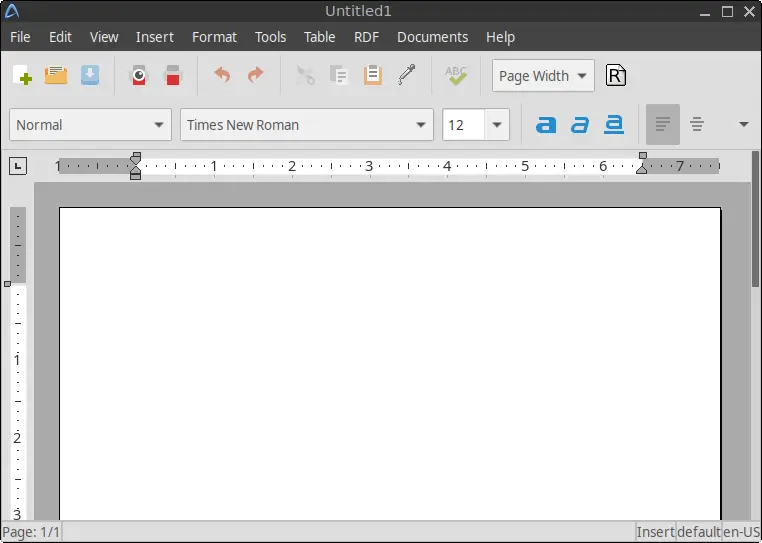The image size is (762, 543).
Task: Click the tab stop type selector button
Action: [18, 166]
